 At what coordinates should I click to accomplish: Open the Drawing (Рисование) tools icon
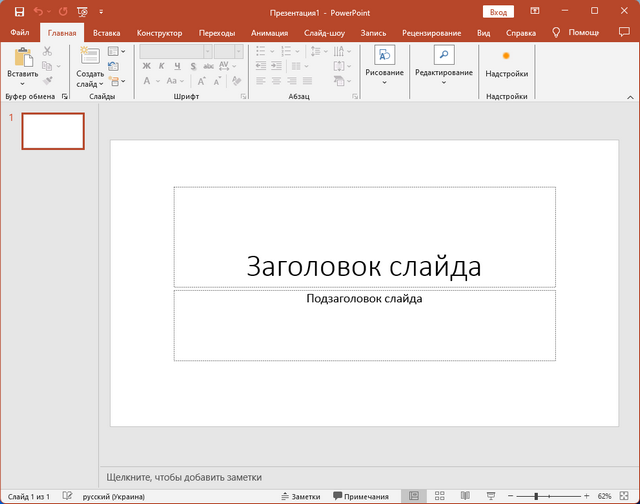pos(384,56)
